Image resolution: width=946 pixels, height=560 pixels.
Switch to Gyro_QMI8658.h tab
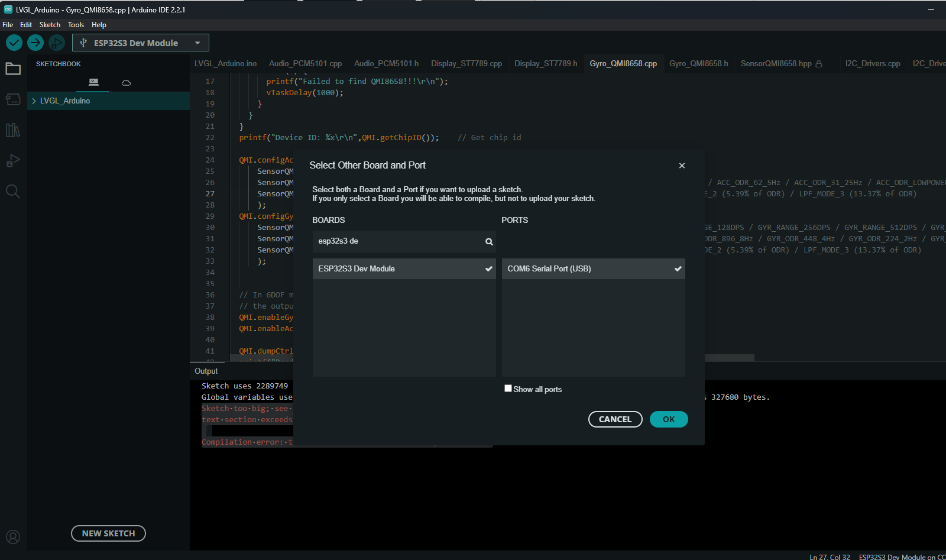pos(699,63)
